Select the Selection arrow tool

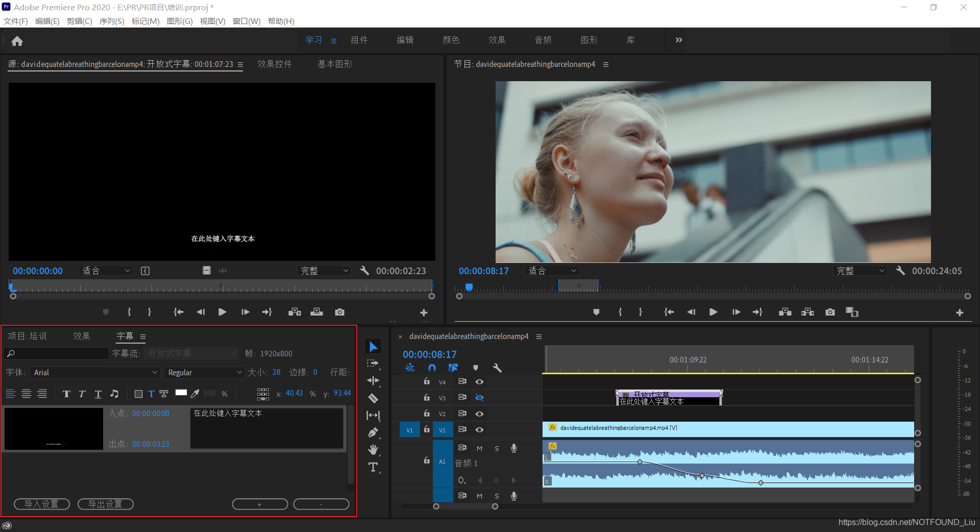[x=373, y=347]
